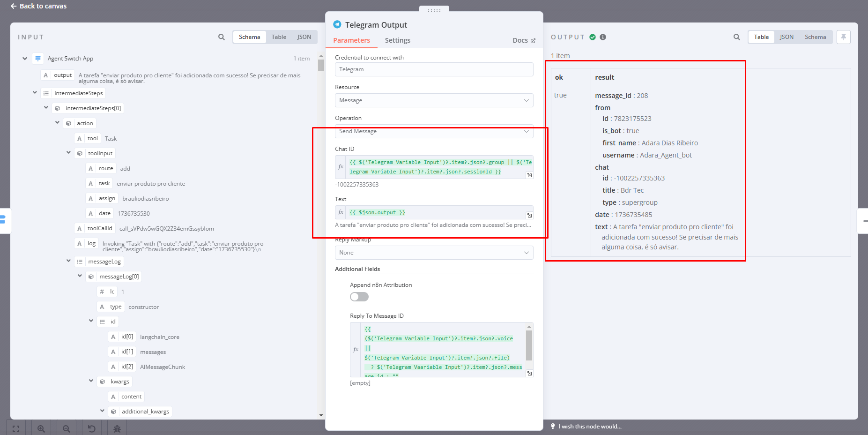This screenshot has height=435, width=868.
Task: Click the lightbulb icon by feedback link
Action: tap(553, 426)
